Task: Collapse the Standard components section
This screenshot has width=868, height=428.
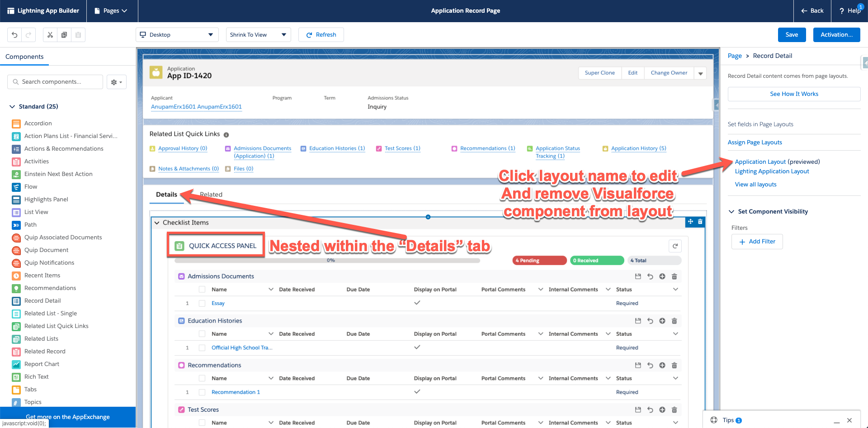Action: point(12,107)
